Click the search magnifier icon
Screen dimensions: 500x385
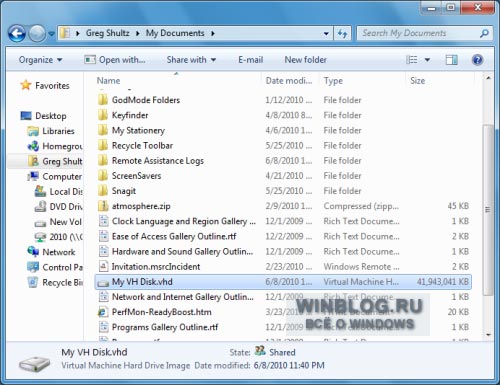pyautogui.click(x=484, y=33)
